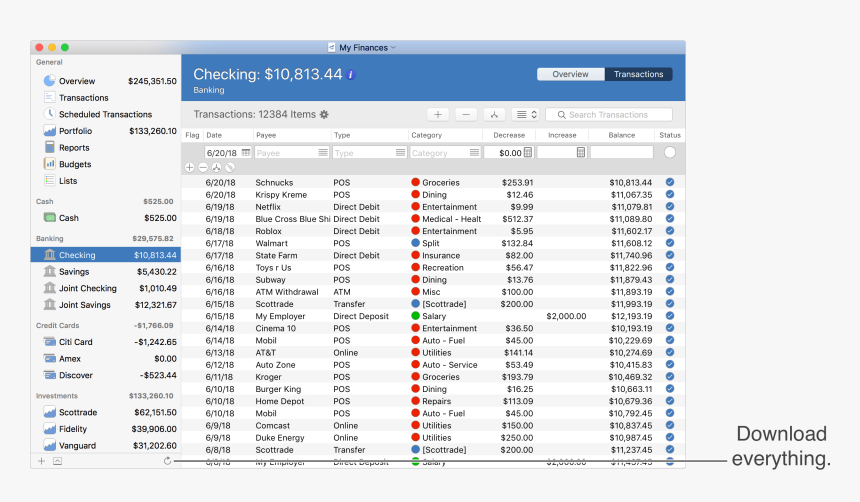The image size is (860, 502).
Task: Select the Transactions tab
Action: pyautogui.click(x=638, y=74)
